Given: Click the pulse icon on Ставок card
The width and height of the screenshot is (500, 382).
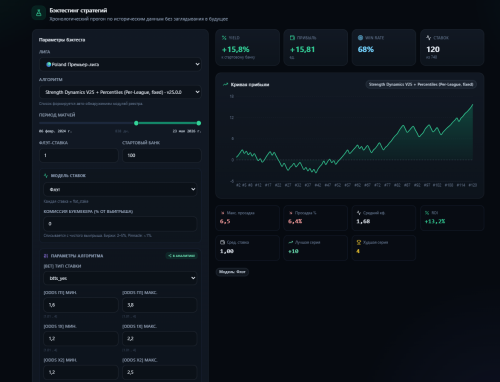Looking at the screenshot, I should click(x=429, y=38).
